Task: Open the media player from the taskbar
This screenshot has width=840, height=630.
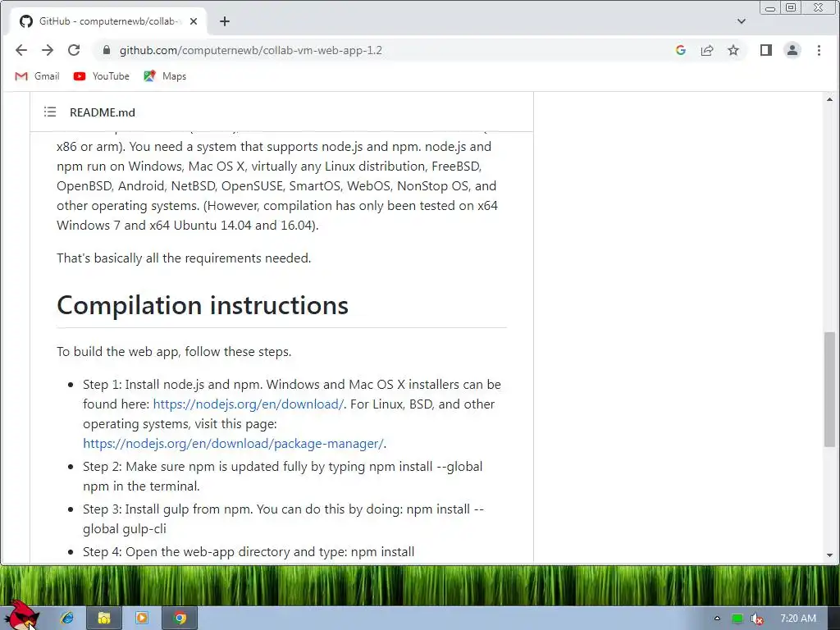Action: (141, 619)
